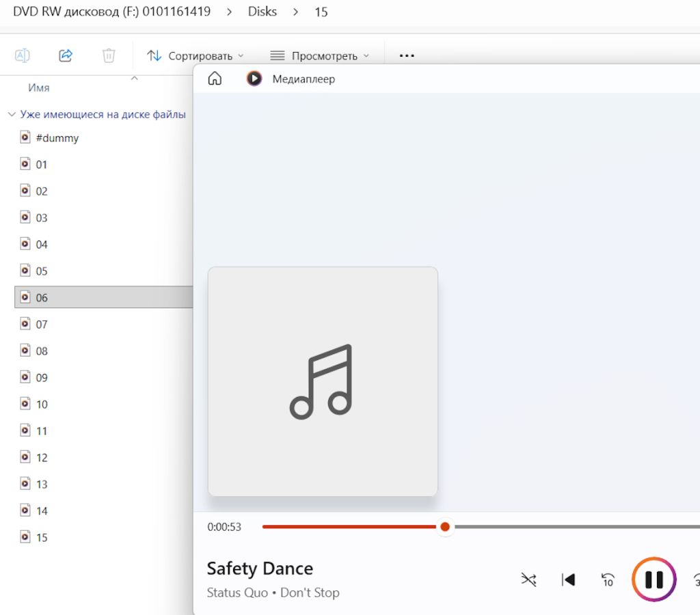Select highlighted file 06

coord(104,297)
